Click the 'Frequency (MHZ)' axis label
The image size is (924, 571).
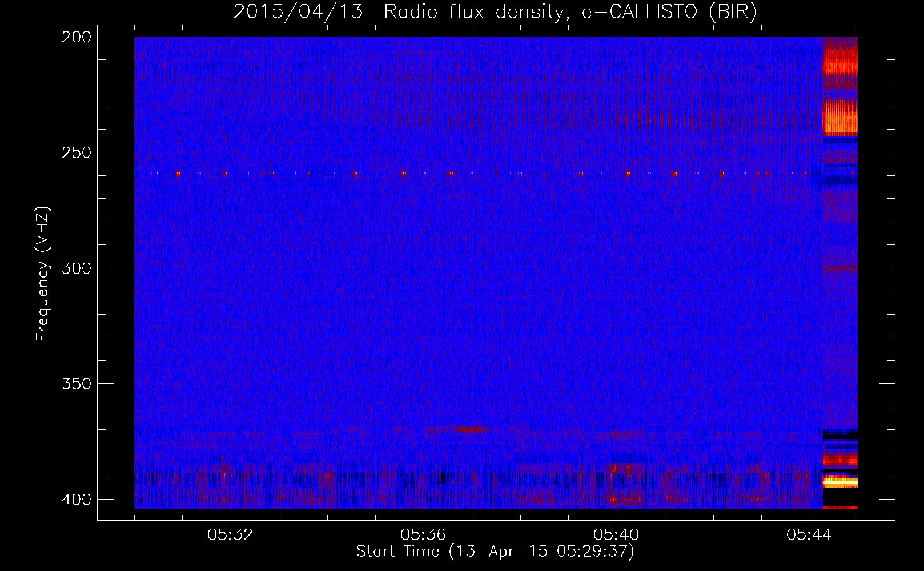pos(43,274)
